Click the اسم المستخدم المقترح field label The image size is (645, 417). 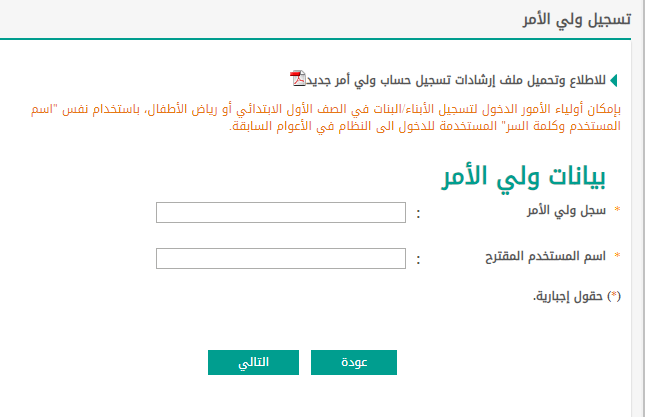545,257
